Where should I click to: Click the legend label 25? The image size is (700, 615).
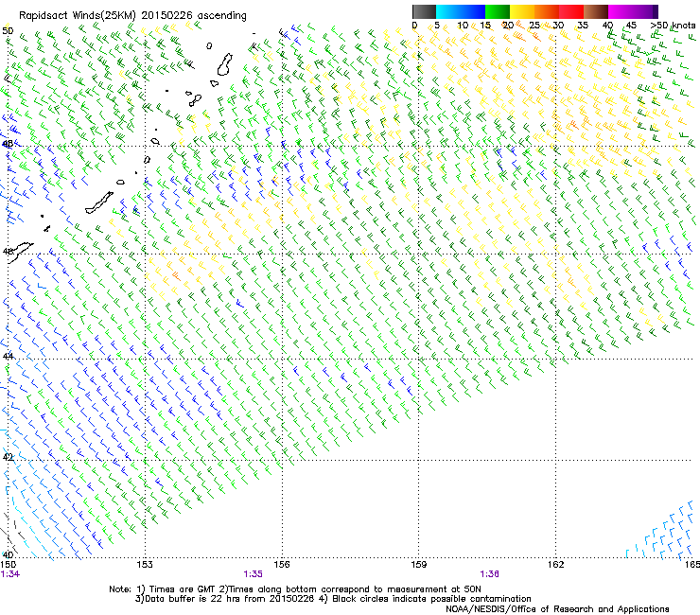click(534, 26)
